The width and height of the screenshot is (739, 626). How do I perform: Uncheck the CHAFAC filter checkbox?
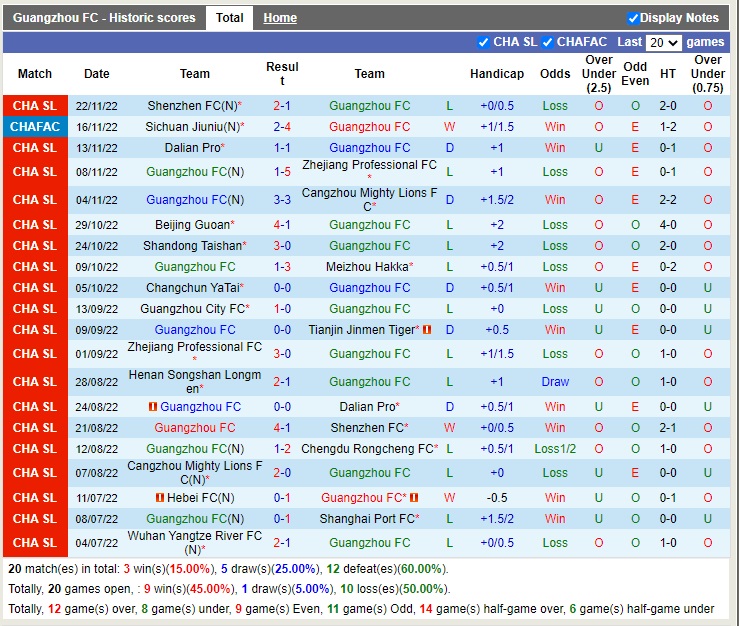546,42
